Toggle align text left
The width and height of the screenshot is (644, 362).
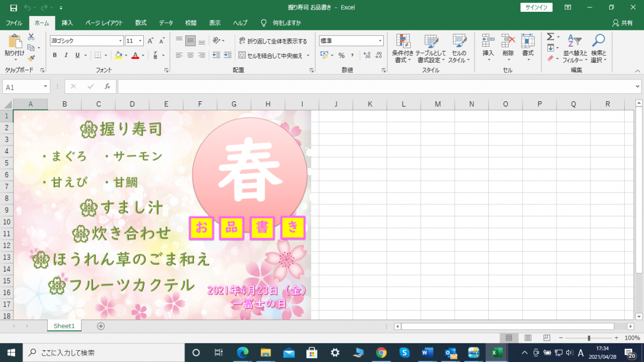pos(179,55)
